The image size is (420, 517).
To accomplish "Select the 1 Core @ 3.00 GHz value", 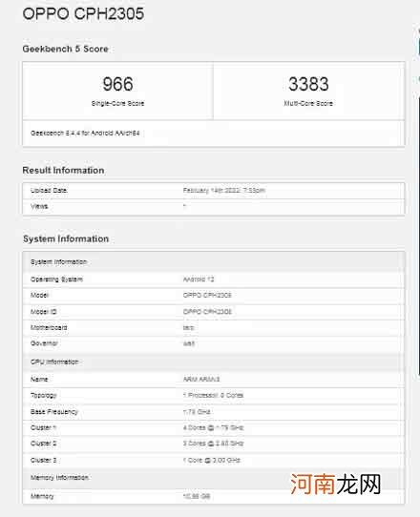I will pos(212,460).
